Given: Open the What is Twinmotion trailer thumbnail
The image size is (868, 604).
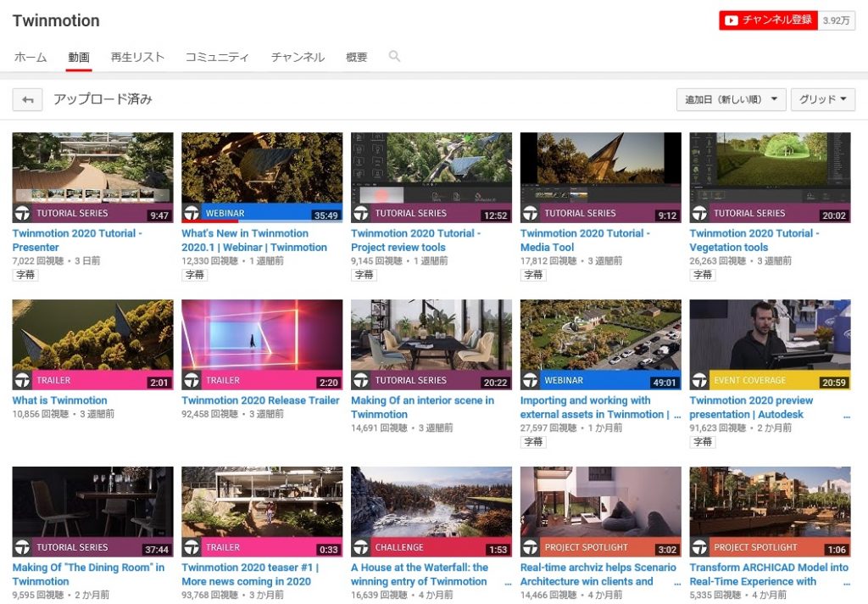Looking at the screenshot, I should (x=93, y=344).
